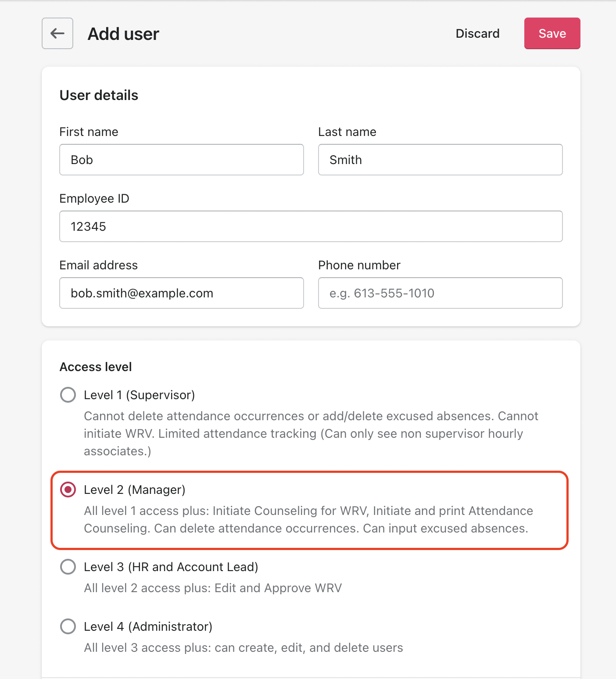
Task: Pick the Level 4 (Administrator) radio button
Action: click(68, 626)
